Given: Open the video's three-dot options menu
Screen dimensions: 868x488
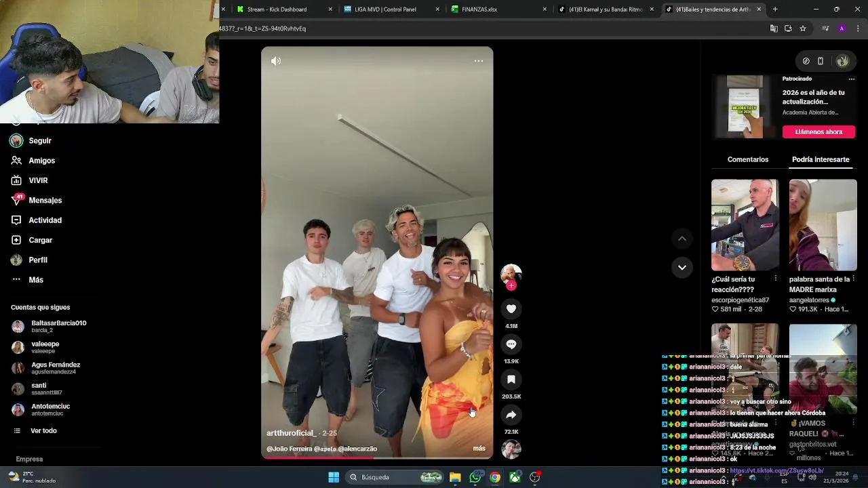Looking at the screenshot, I should tap(479, 61).
